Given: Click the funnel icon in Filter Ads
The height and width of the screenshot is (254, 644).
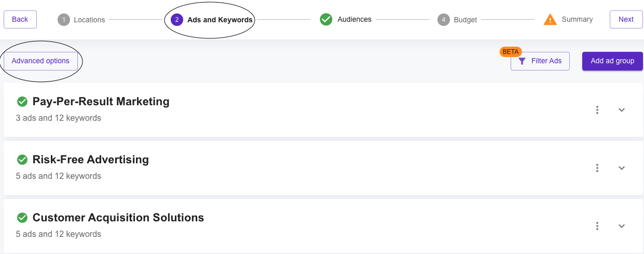Looking at the screenshot, I should (522, 61).
